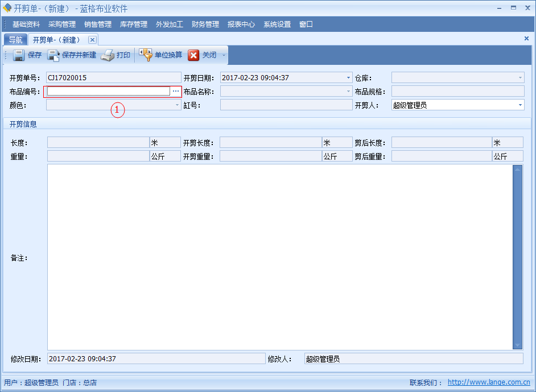Click the Save (保存) floppy disk icon

pos(19,55)
